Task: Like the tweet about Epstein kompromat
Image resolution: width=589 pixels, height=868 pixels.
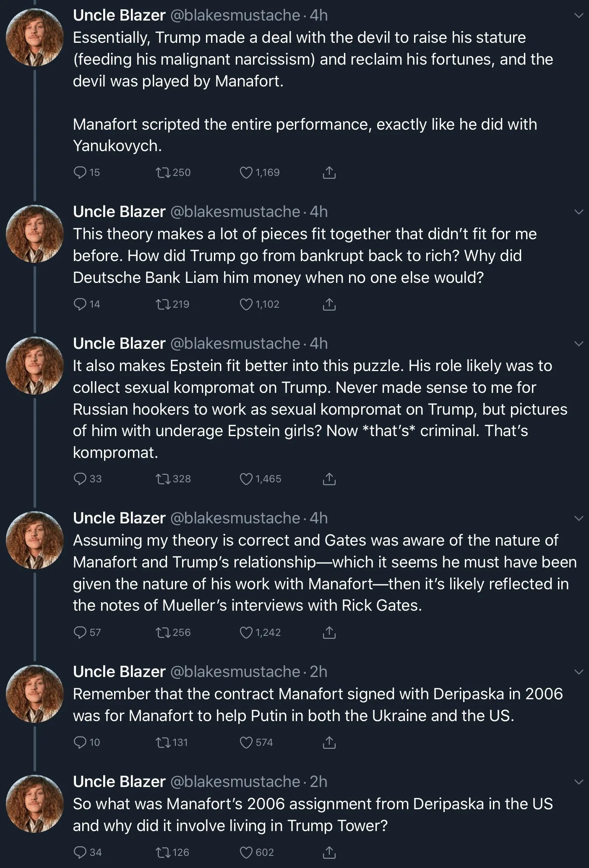Action: [x=246, y=479]
